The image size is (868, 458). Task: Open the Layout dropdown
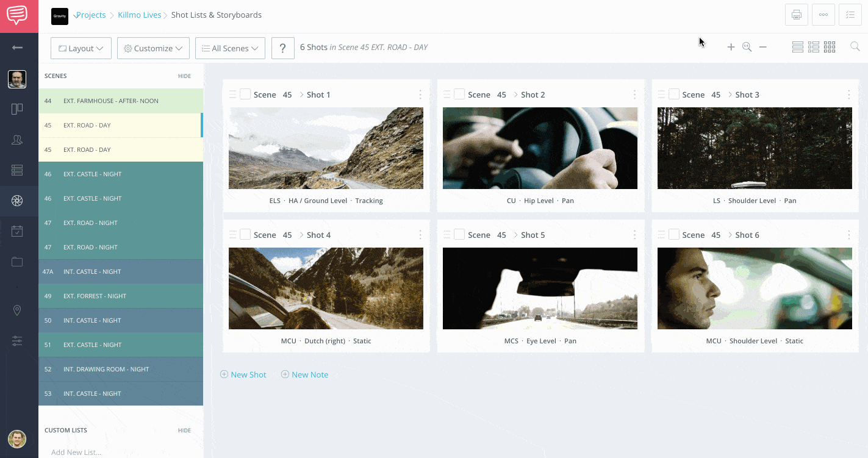tap(81, 48)
